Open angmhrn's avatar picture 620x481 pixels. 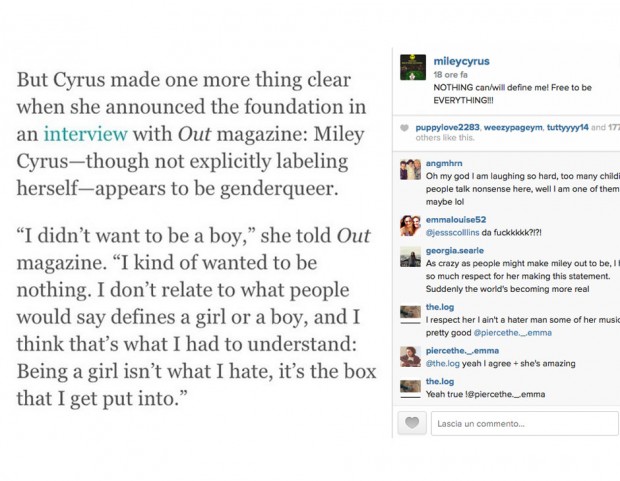pyautogui.click(x=410, y=170)
